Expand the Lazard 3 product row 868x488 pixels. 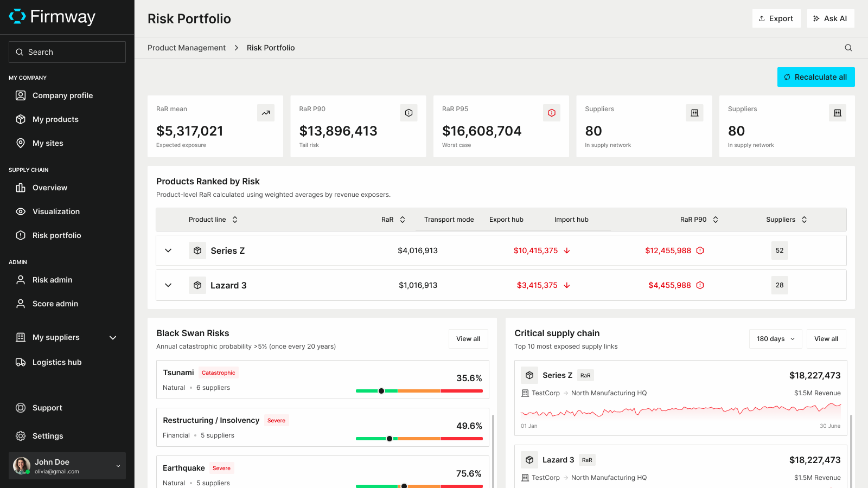168,285
